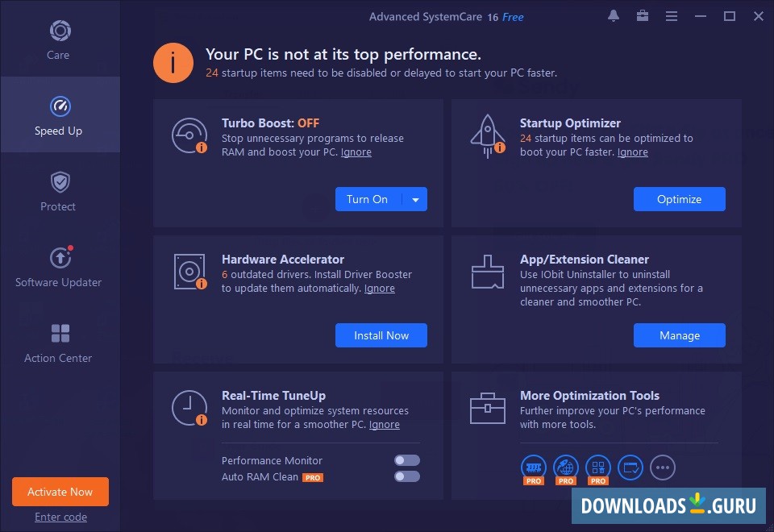Click the Startup Optimizer rocket icon
774x532 pixels.
click(x=488, y=136)
